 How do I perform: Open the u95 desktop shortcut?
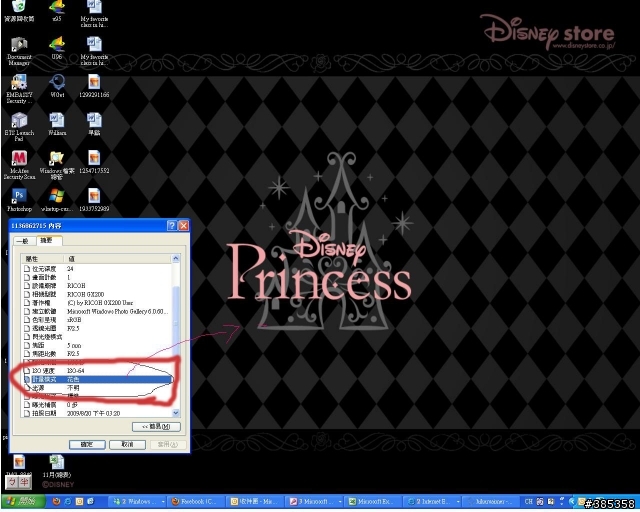click(x=57, y=11)
